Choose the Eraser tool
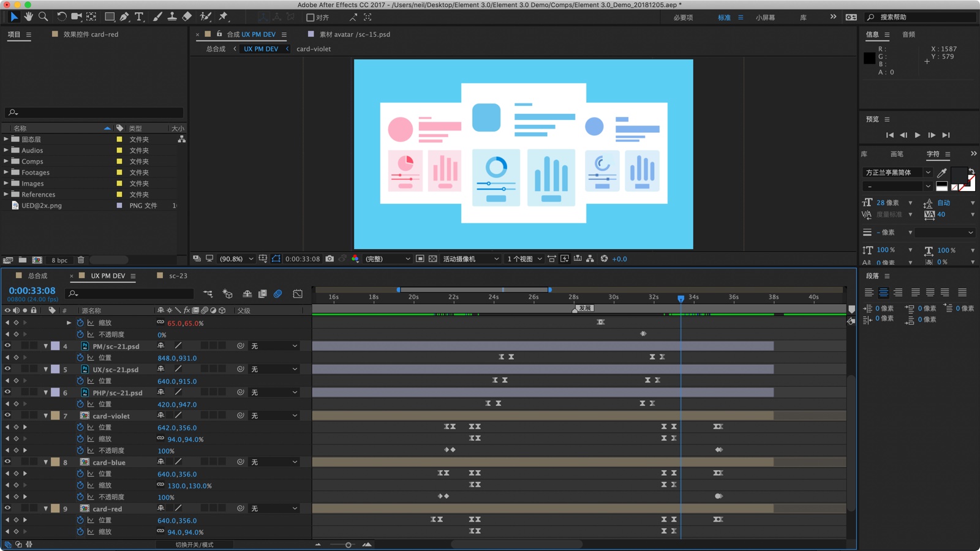 click(187, 17)
